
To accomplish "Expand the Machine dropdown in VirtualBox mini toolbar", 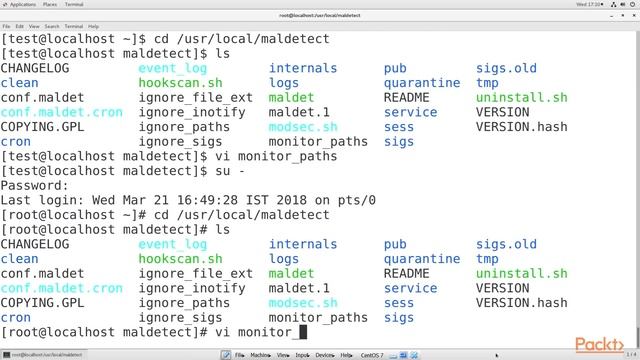I will tap(260, 356).
